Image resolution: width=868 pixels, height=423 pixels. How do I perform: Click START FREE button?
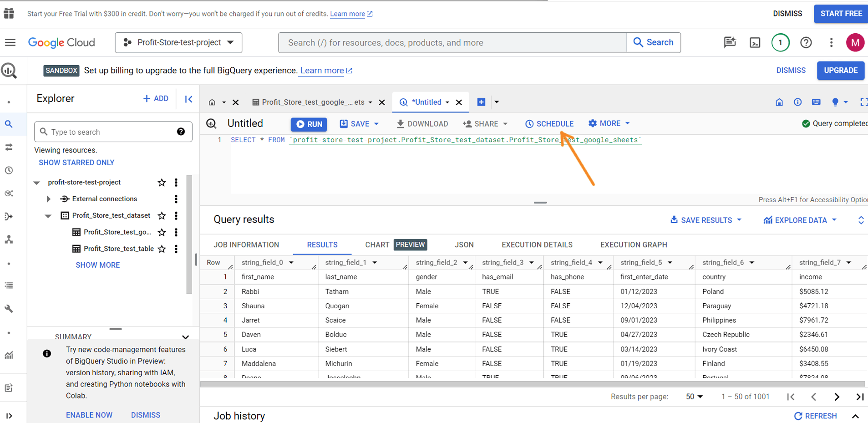[x=841, y=14]
